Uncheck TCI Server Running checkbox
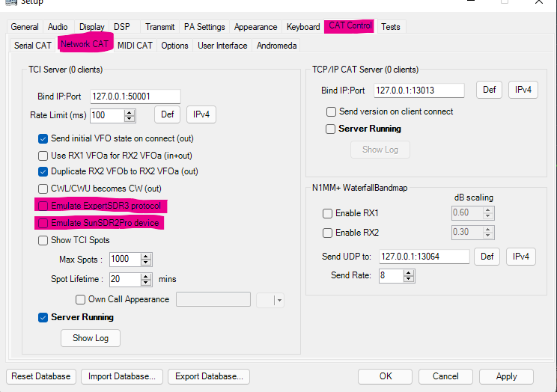 click(x=43, y=317)
